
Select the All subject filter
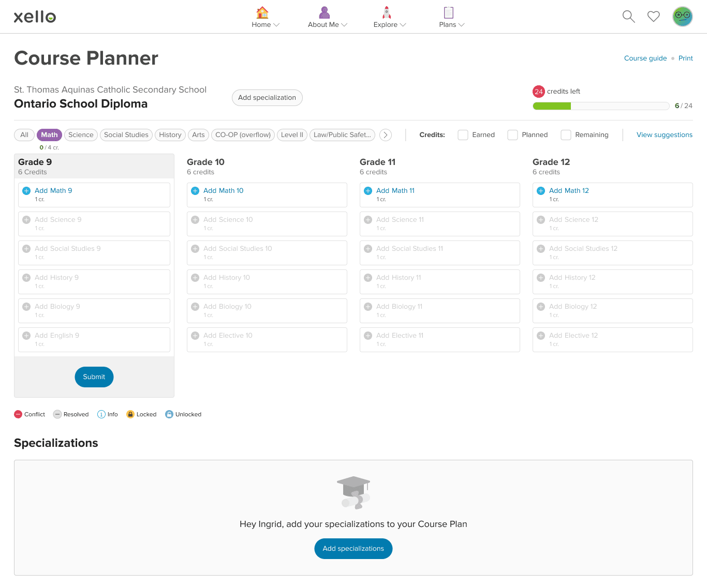24,135
